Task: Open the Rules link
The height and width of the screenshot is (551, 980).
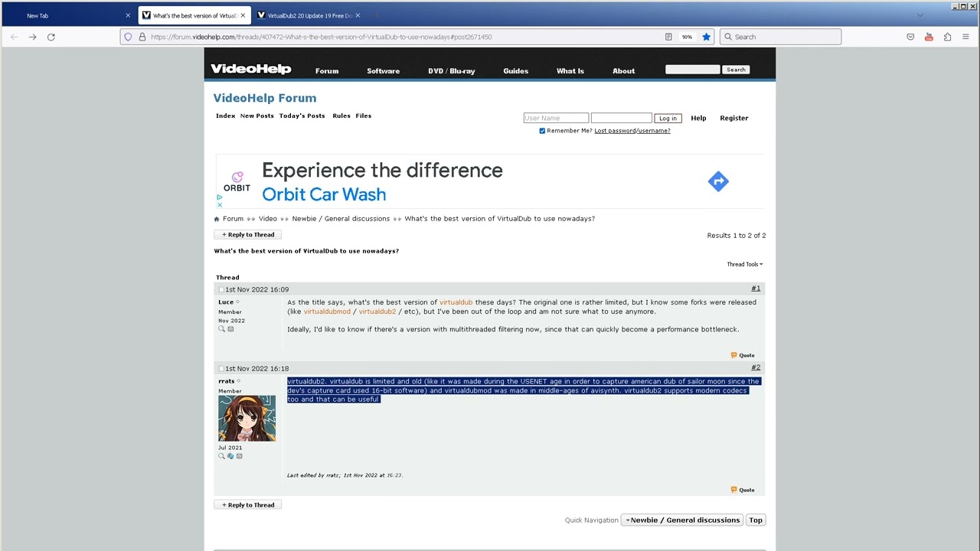Action: (341, 116)
